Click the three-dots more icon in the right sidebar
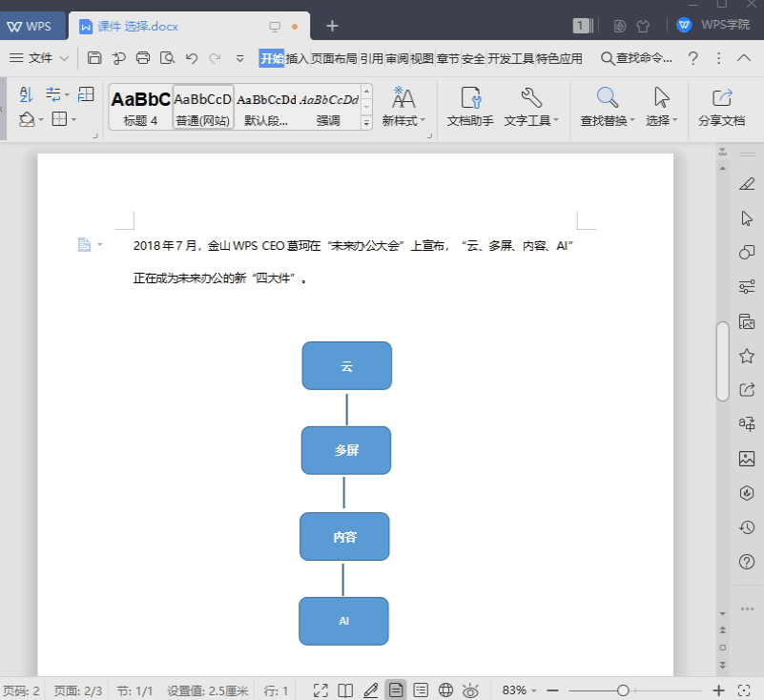Viewport: 764px width, 700px height. point(747,608)
